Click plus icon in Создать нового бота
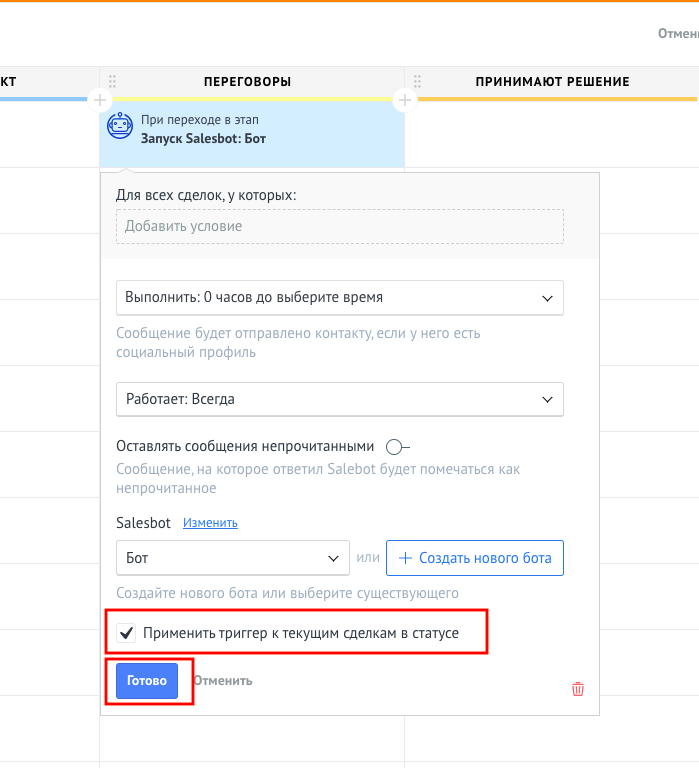 (x=406, y=558)
